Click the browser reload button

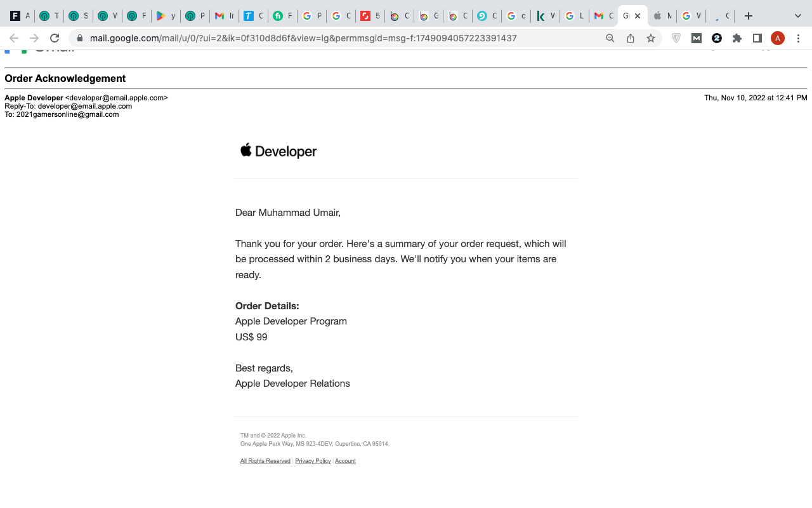(55, 38)
